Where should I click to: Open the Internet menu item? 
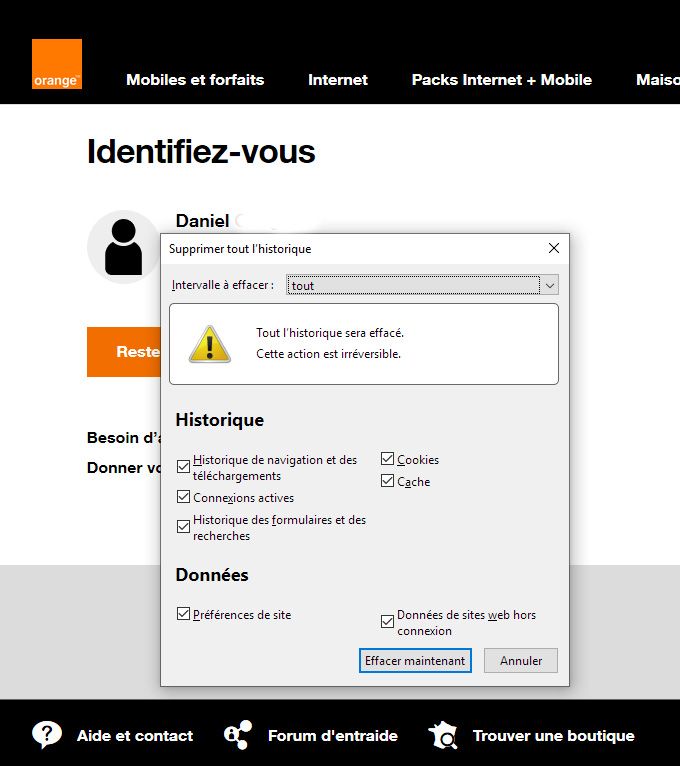338,80
